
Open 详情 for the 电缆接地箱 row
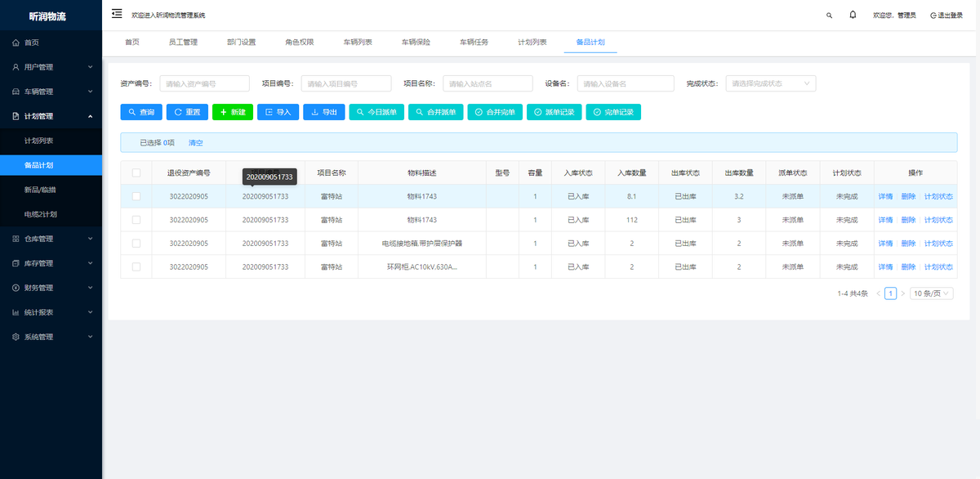click(x=885, y=244)
